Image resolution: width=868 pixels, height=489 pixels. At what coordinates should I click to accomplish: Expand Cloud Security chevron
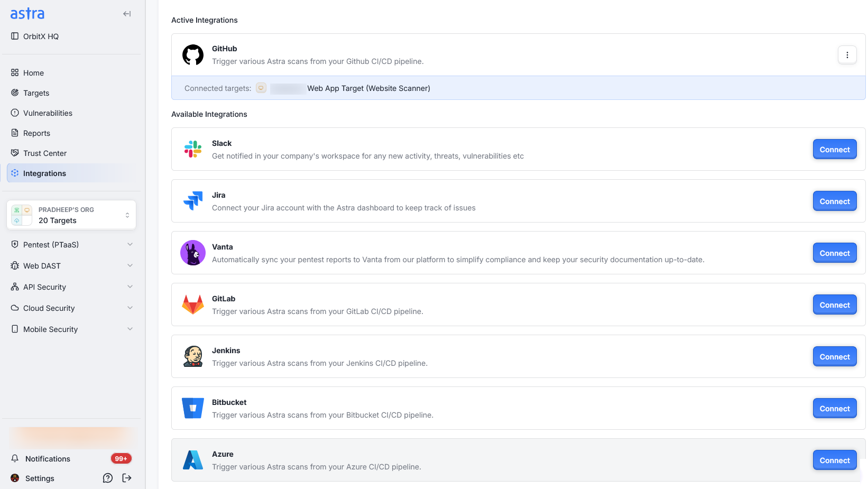coord(130,308)
